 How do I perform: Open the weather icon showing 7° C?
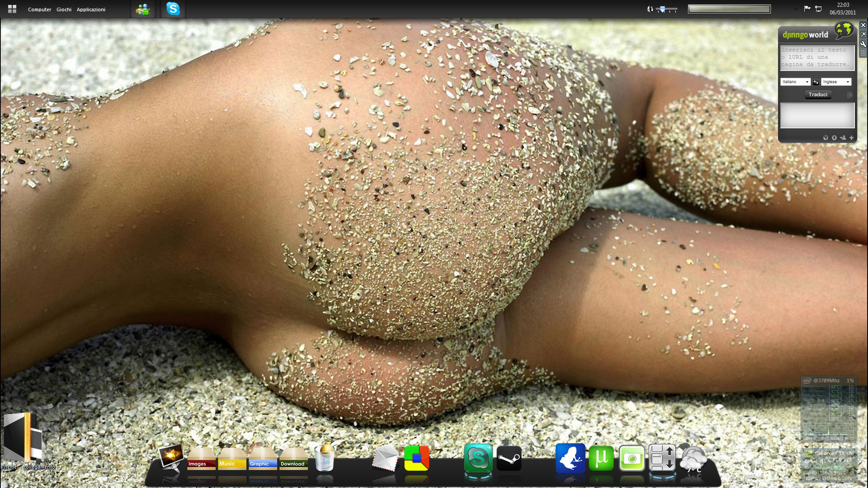click(693, 460)
